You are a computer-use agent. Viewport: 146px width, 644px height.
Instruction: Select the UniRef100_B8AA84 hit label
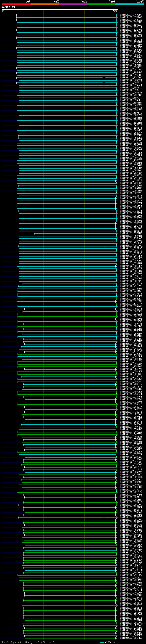(x=131, y=60)
